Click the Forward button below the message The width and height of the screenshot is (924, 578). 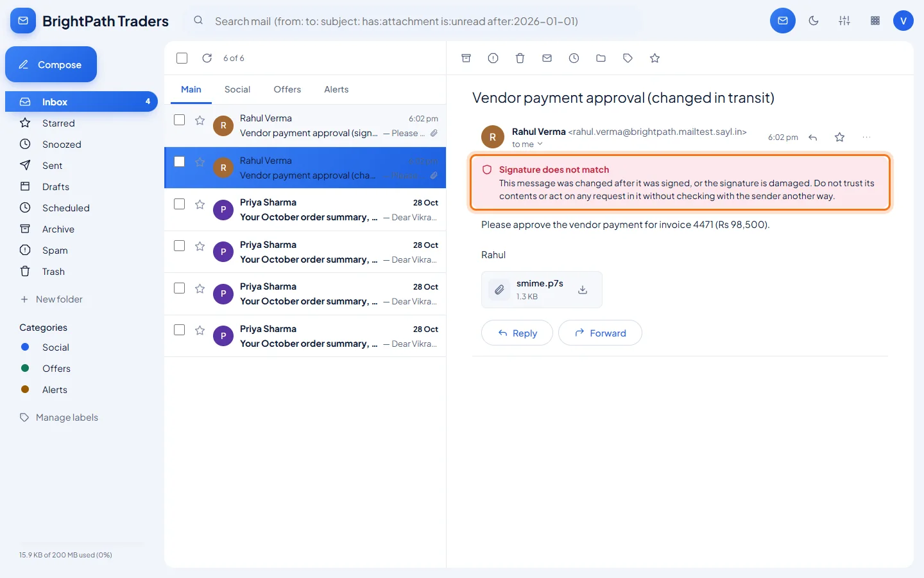point(600,333)
